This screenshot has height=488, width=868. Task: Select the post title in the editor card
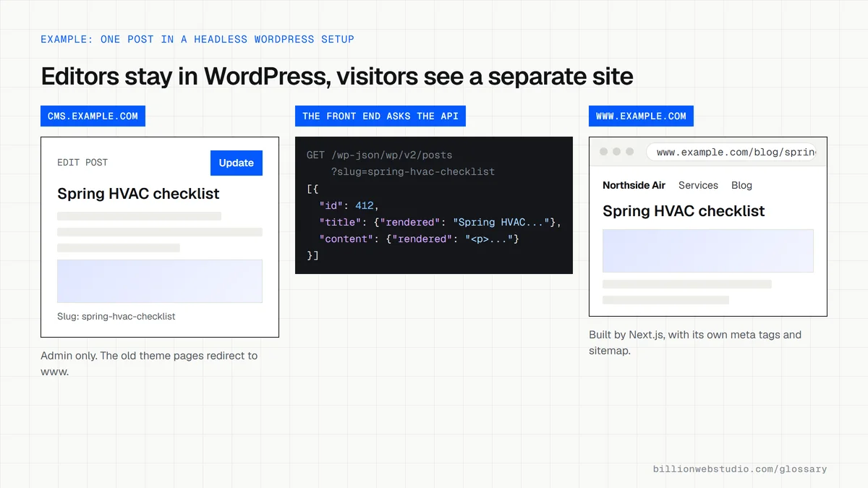click(x=138, y=194)
